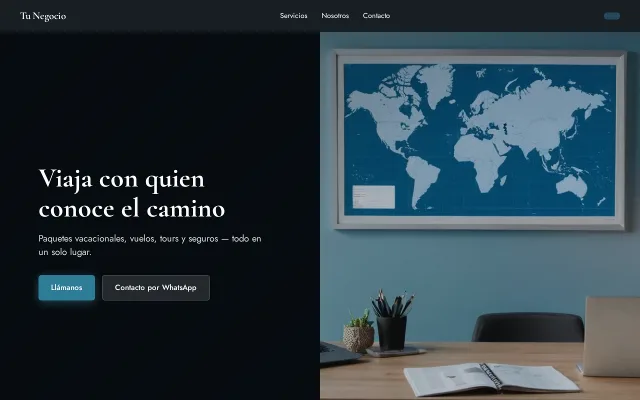Click the subtitle starting 'Paquetes vacacionales, vuelos'

[150, 245]
